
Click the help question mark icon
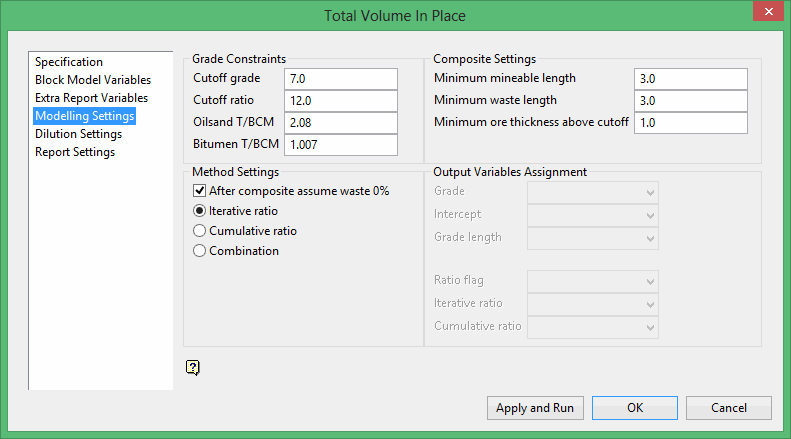point(193,367)
